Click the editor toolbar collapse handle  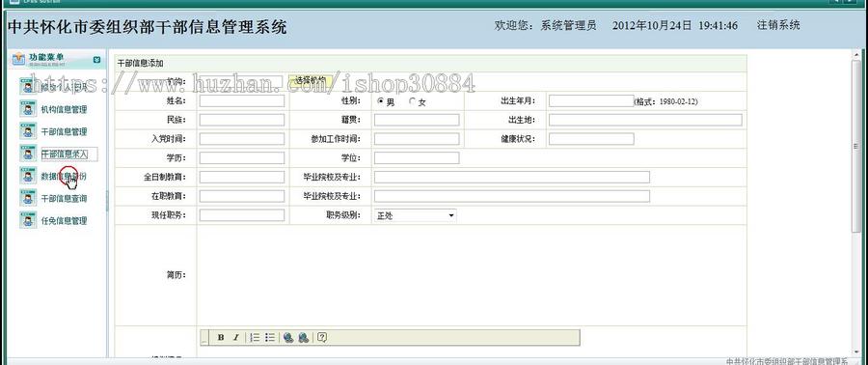click(x=204, y=337)
